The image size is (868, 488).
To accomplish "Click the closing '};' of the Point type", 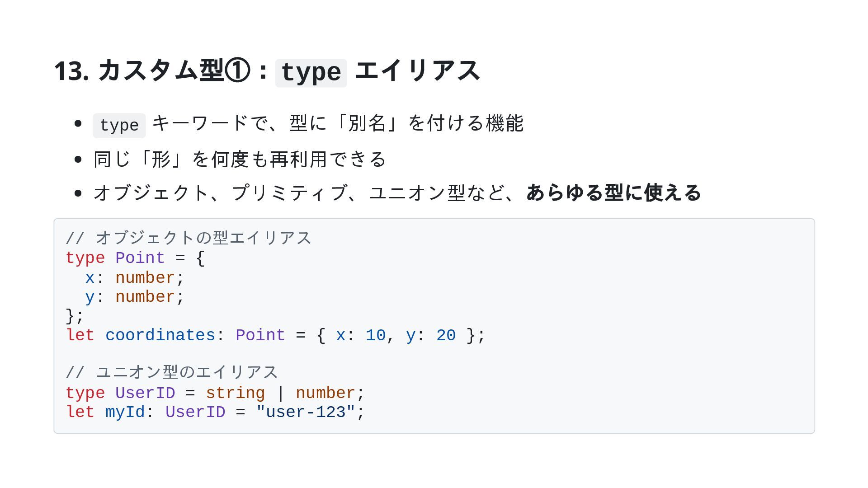I will [75, 316].
